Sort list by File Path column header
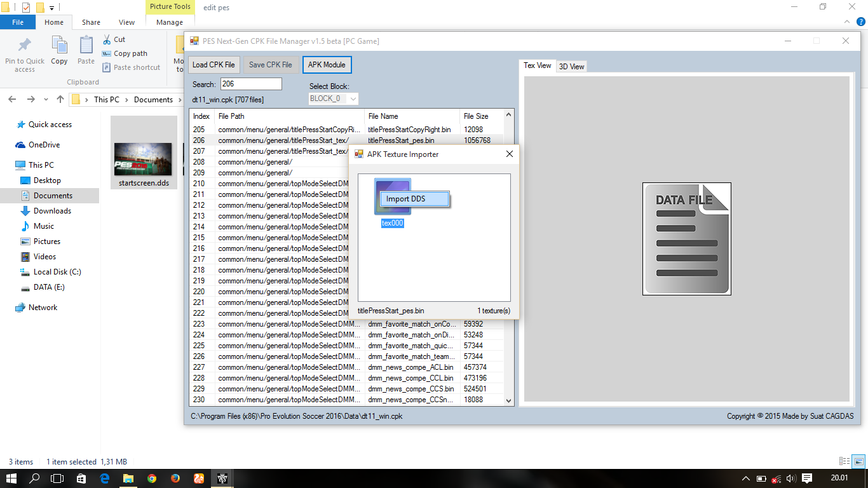This screenshot has height=488, width=868. click(x=290, y=116)
